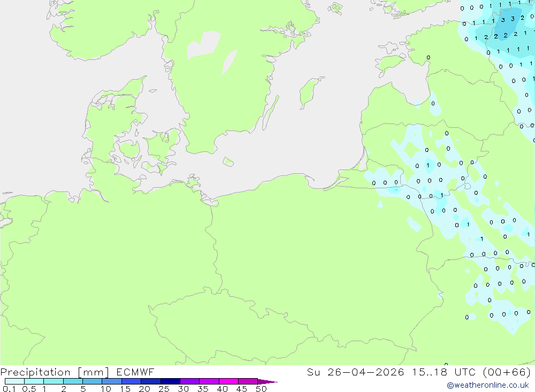Click the 45–50 mm legend swatch
Image resolution: width=535 pixels, height=392 pixels.
pos(248,381)
